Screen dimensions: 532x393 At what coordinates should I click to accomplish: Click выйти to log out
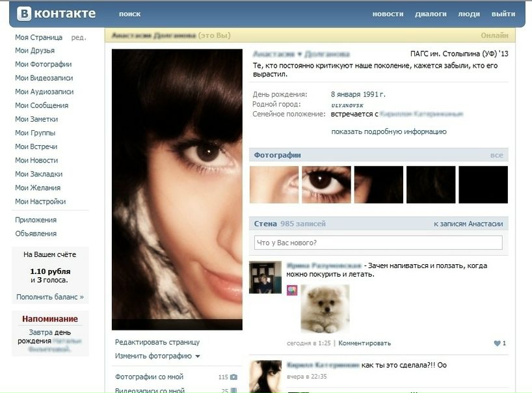pos(503,14)
